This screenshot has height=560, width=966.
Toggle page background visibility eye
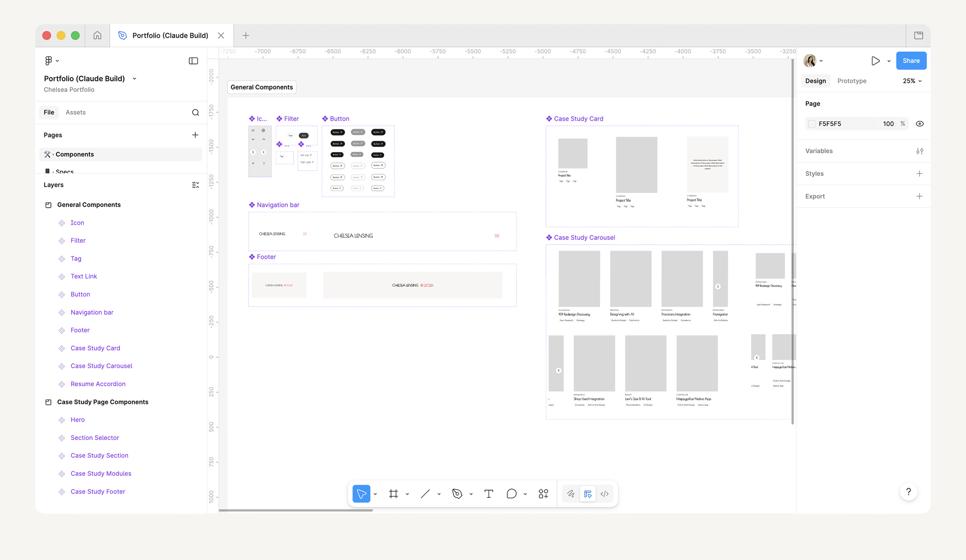pos(920,124)
